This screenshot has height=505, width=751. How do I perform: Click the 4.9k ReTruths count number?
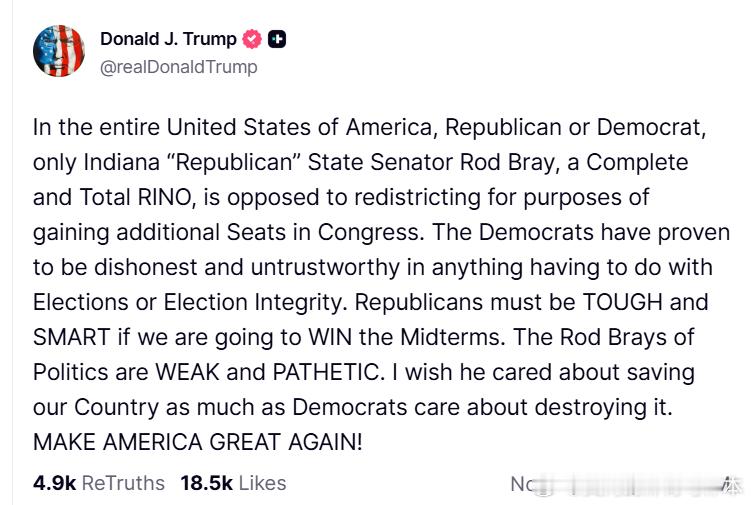pyautogui.click(x=54, y=483)
